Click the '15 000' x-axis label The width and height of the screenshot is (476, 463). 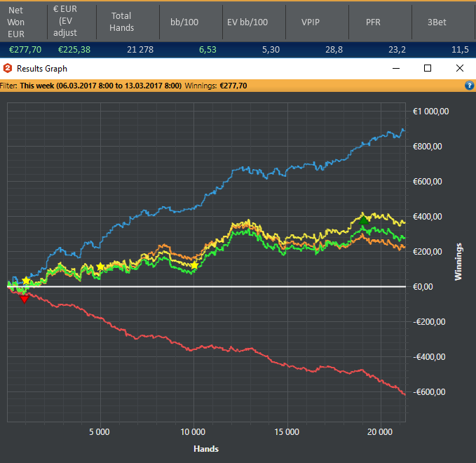click(287, 432)
